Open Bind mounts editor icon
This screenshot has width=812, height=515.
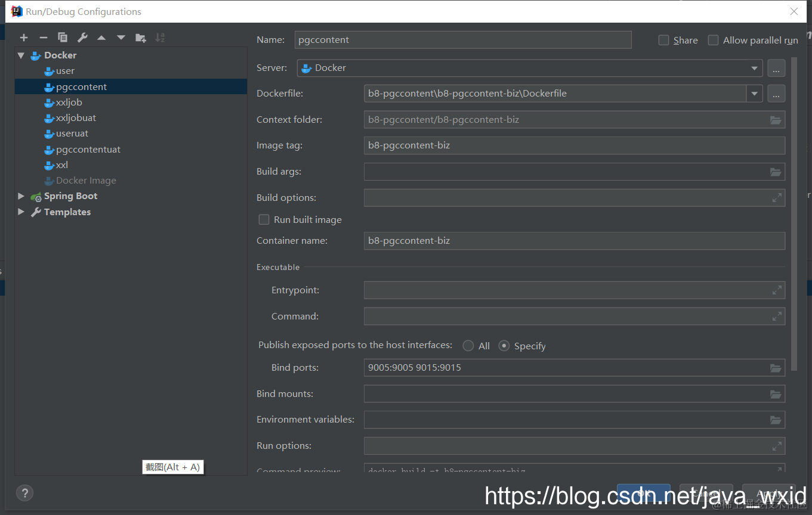[x=776, y=394]
